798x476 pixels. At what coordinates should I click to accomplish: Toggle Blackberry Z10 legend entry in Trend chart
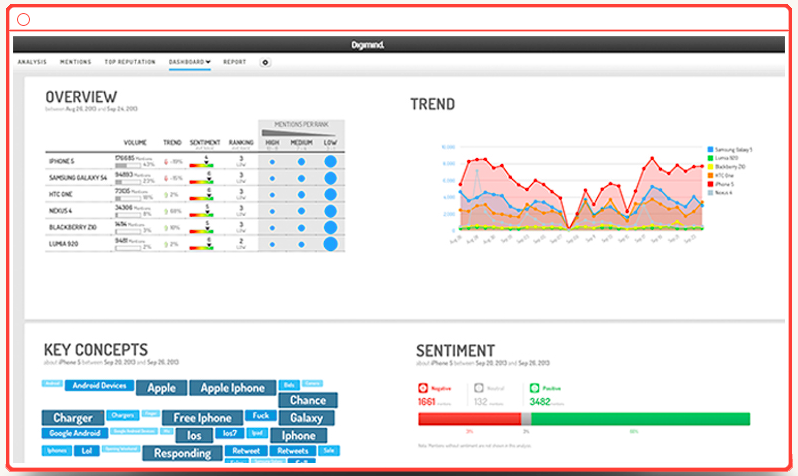[x=726, y=167]
